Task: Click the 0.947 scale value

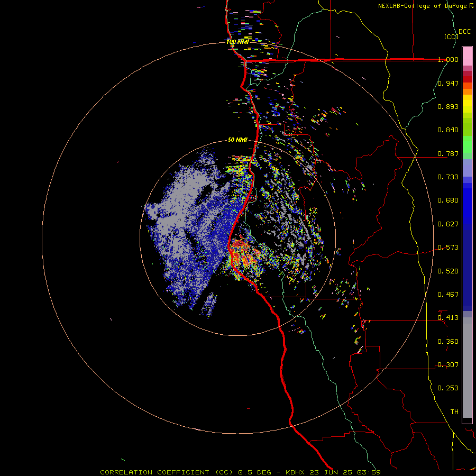Action: click(x=448, y=83)
